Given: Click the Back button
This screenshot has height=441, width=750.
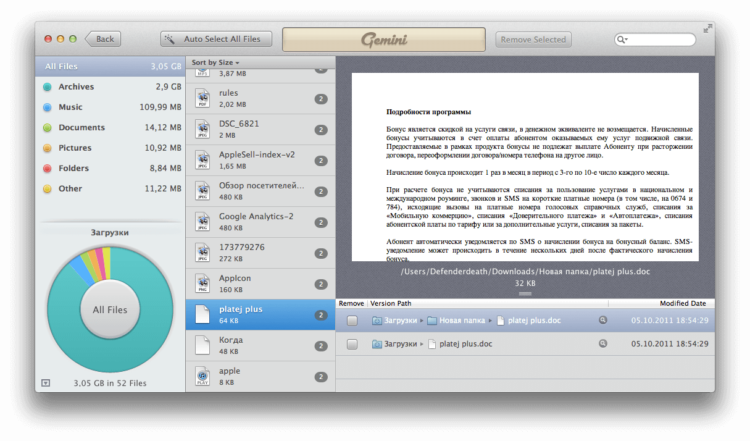Looking at the screenshot, I should (103, 39).
